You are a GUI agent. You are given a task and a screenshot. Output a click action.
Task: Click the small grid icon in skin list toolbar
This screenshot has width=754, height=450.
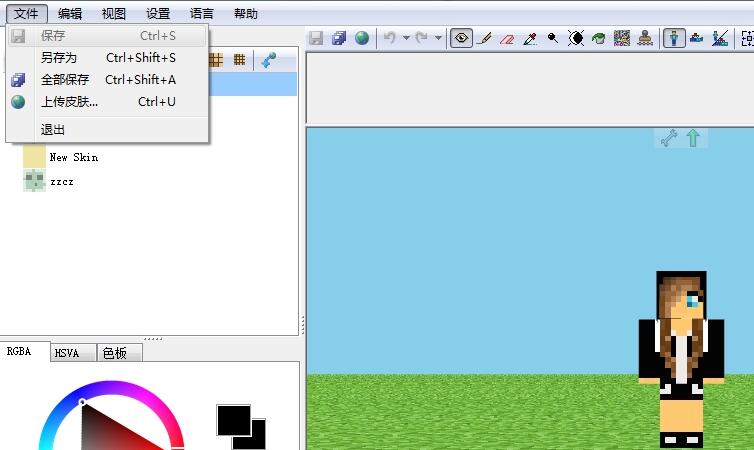coord(239,60)
